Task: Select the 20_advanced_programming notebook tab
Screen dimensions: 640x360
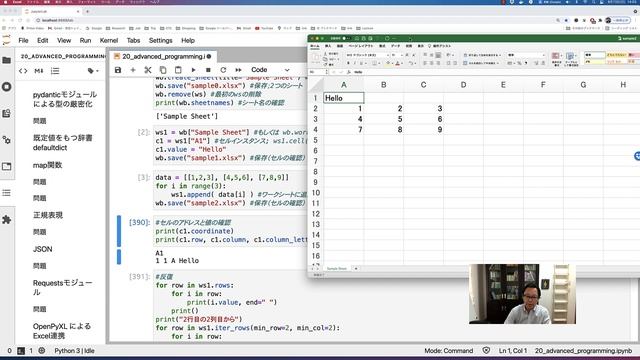Action: pyautogui.click(x=162, y=56)
